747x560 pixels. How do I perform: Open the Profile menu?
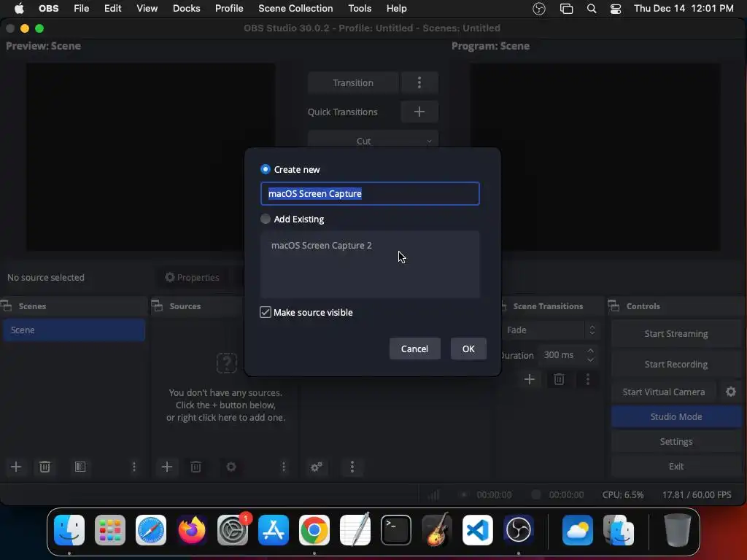tap(229, 8)
